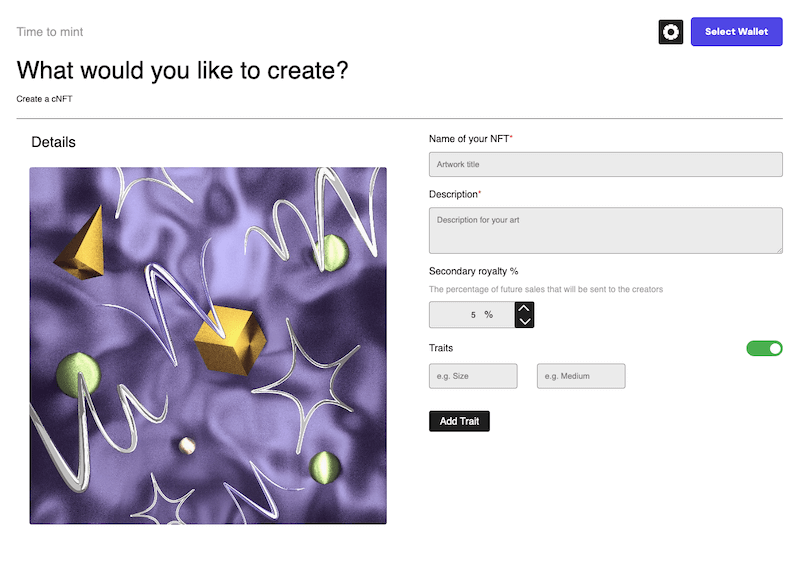The width and height of the screenshot is (800, 585).
Task: Focus the Artwork title input field
Action: (x=605, y=164)
